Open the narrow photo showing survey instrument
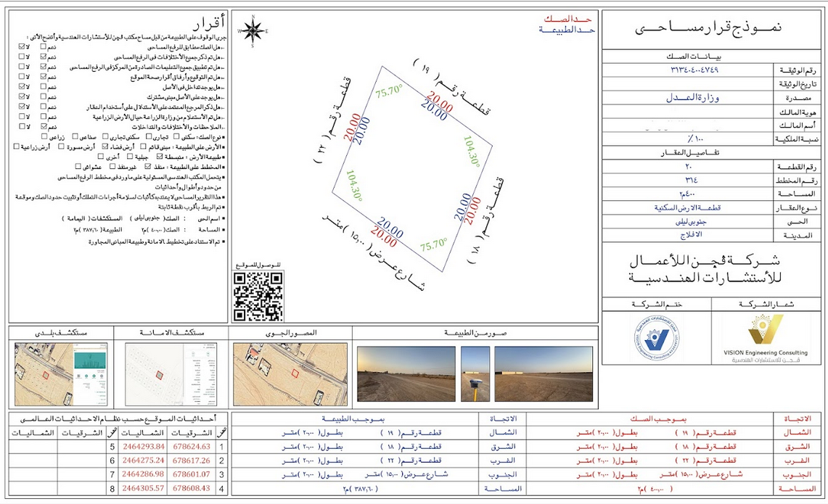828x504 pixels. 475,373
